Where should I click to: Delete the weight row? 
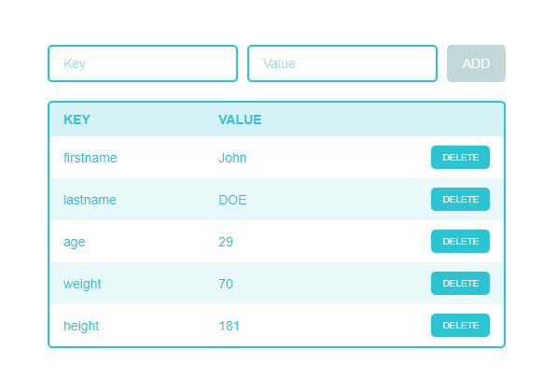(460, 283)
